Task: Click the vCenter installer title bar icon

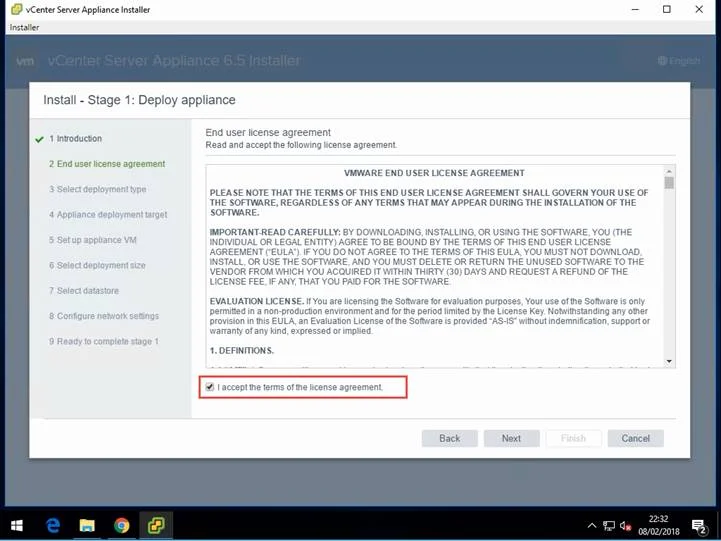Action: (16, 9)
